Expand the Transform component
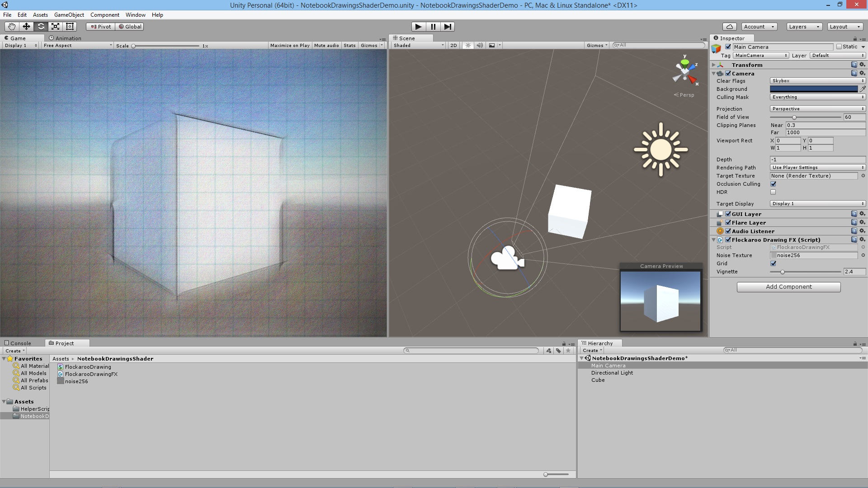 [714, 65]
